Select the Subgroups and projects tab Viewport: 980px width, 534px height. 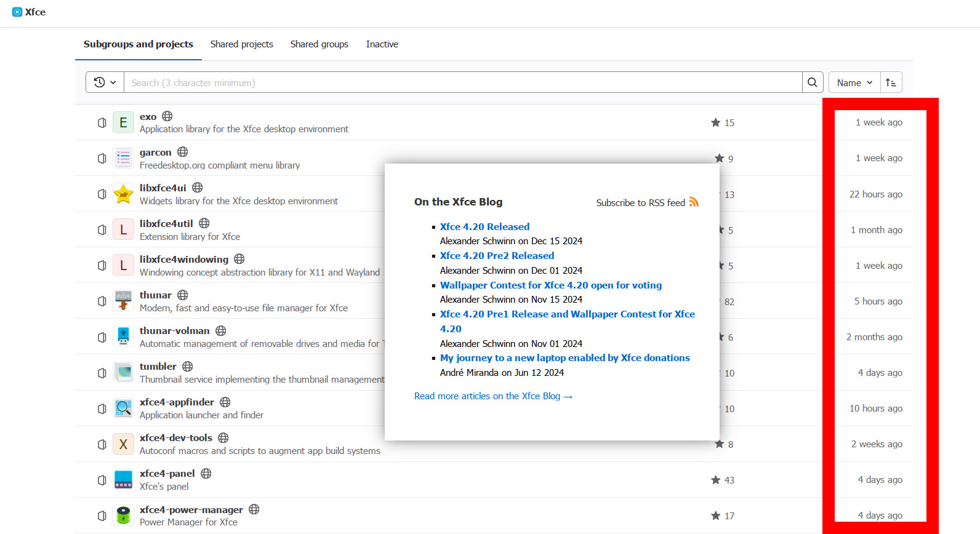[139, 44]
